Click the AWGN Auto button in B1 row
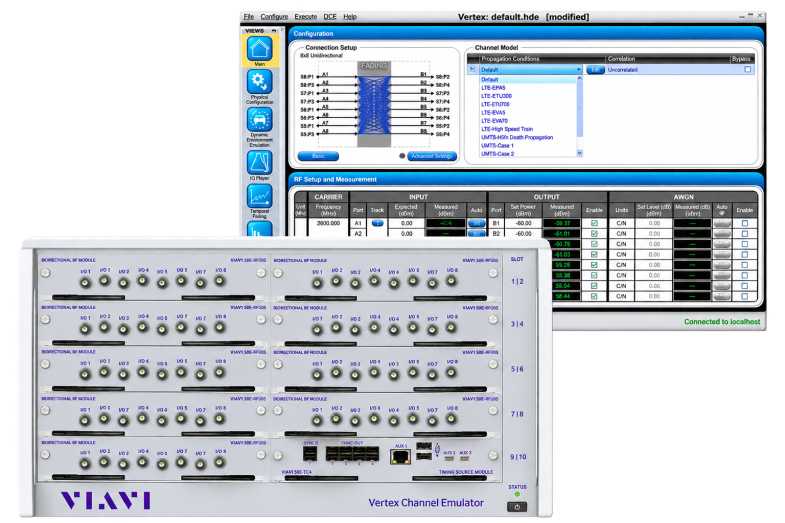 [722, 223]
